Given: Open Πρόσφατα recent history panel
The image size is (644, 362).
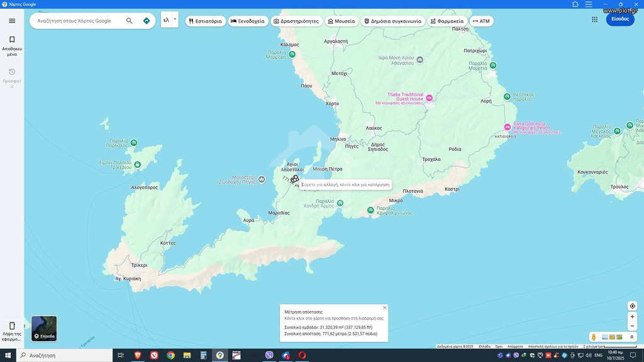Looking at the screenshot, I should pos(12,78).
